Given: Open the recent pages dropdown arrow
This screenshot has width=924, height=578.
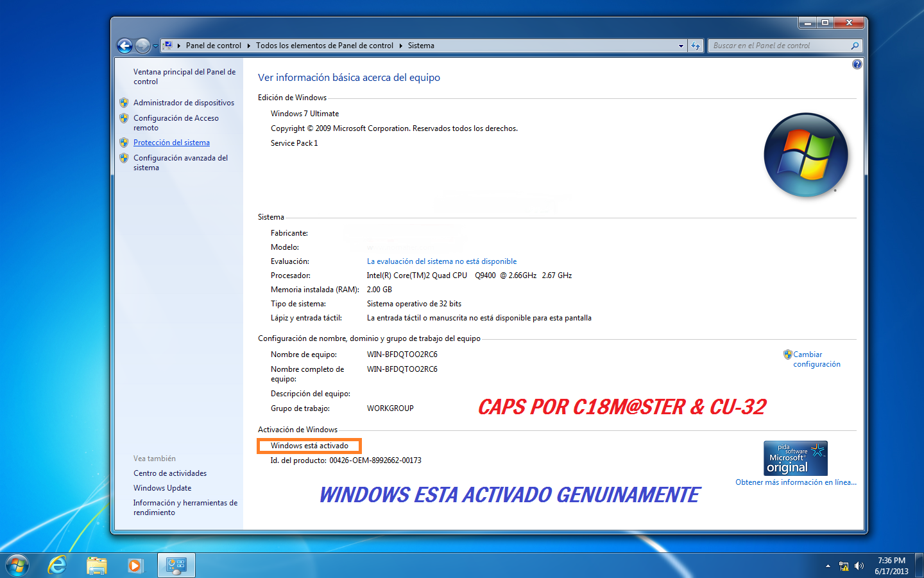Looking at the screenshot, I should click(155, 46).
